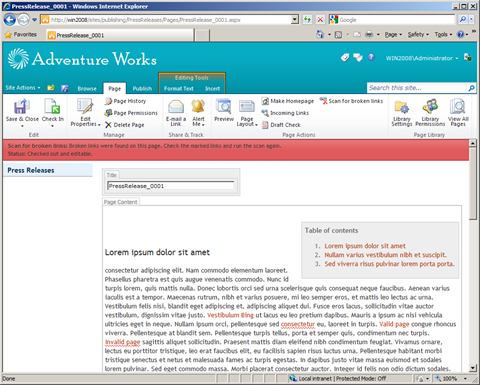Click the Title input field
Image resolution: width=480 pixels, height=385 pixels.
(171, 186)
